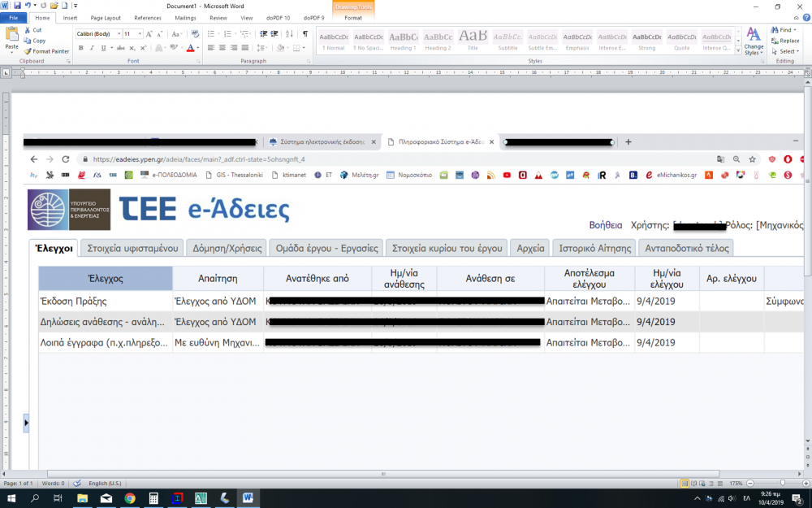Click the Replace tool in Editing group
The width and height of the screenshot is (812, 508).
coord(784,41)
